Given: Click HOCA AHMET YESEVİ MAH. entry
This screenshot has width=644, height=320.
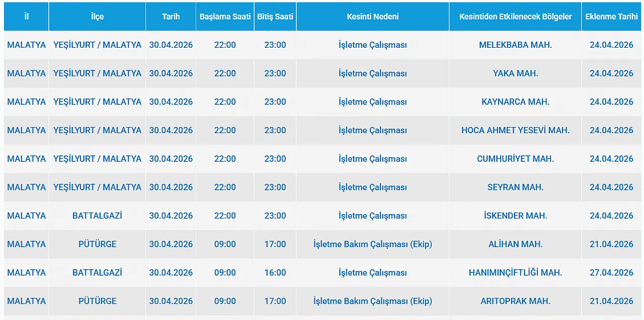Looking at the screenshot, I should pos(515,130).
